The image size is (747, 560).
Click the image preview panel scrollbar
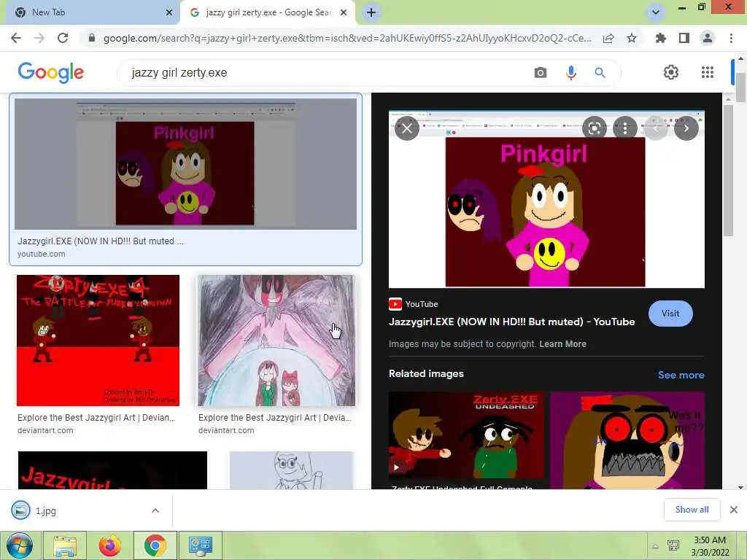point(727,171)
